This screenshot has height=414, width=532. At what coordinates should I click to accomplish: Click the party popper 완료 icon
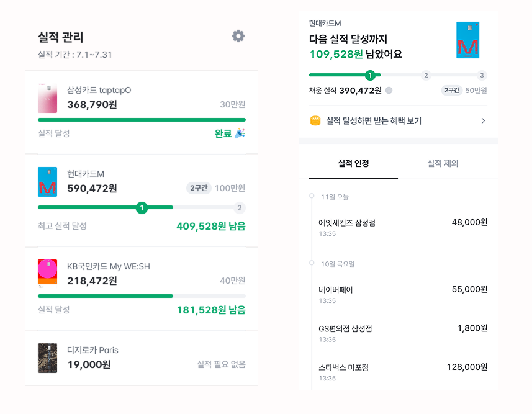(240, 133)
